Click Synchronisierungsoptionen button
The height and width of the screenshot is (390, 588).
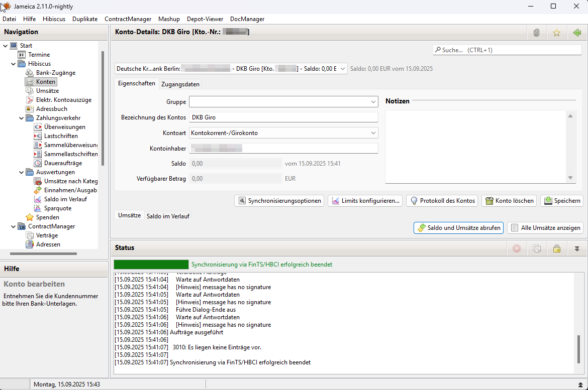tap(279, 201)
